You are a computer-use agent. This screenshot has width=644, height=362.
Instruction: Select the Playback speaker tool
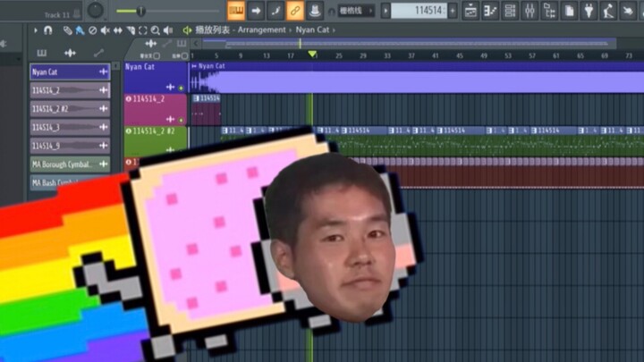(x=168, y=30)
